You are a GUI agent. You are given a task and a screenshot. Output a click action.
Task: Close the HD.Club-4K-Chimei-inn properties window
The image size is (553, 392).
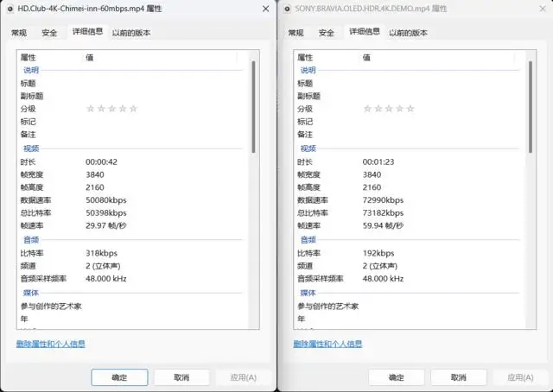point(266,9)
